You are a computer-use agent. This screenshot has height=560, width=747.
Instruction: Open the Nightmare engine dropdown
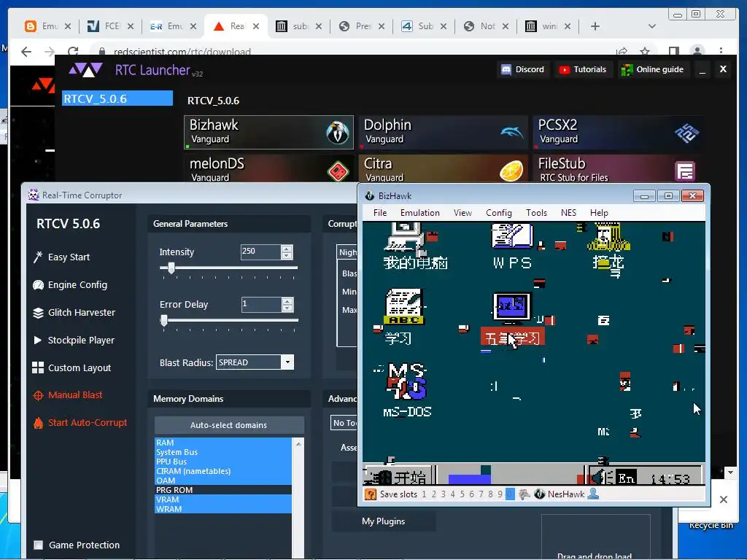coord(347,252)
